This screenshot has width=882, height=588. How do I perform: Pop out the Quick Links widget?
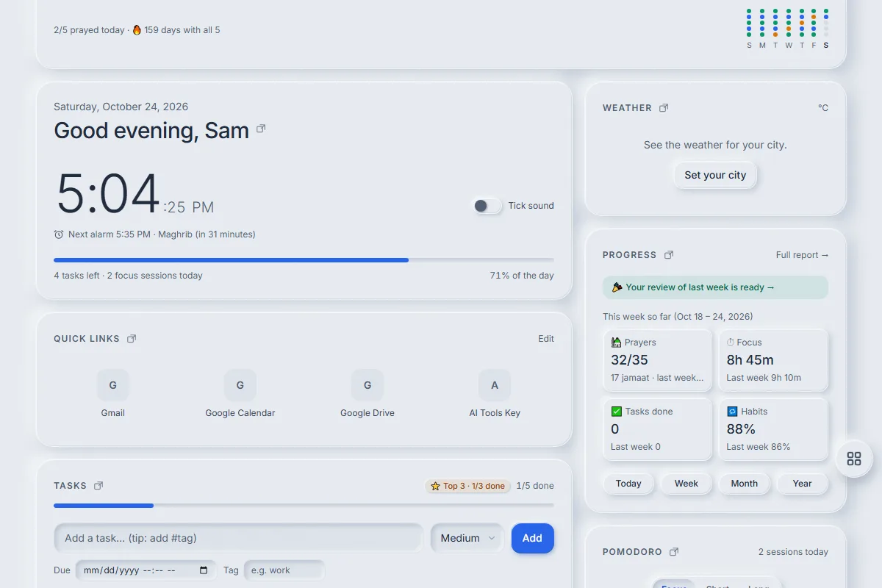[x=132, y=339]
